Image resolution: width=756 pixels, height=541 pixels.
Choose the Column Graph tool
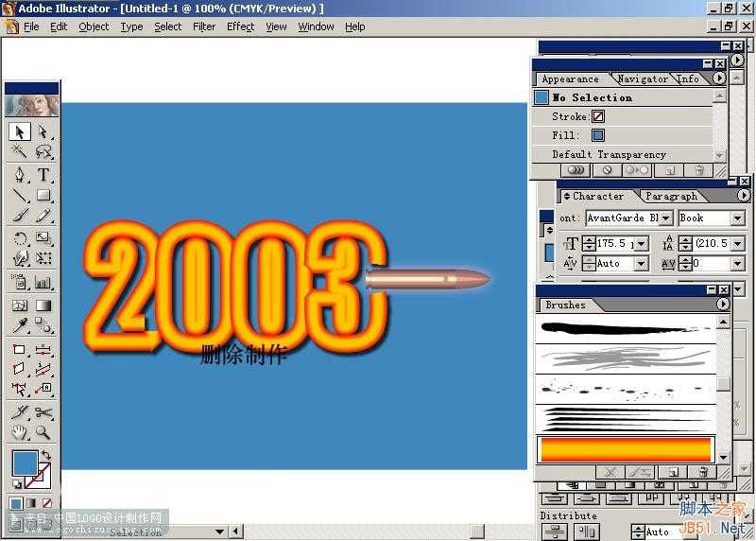(43, 282)
